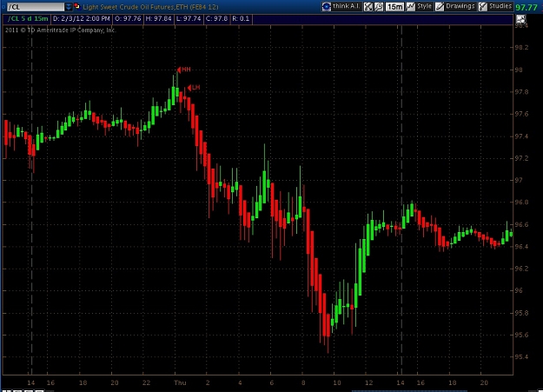
Task: Click the C: 97.8 close value
Action: [x=216, y=19]
